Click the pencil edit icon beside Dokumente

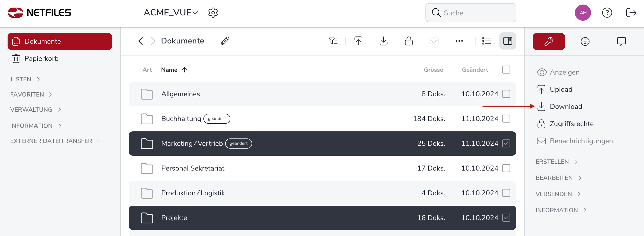pos(225,41)
